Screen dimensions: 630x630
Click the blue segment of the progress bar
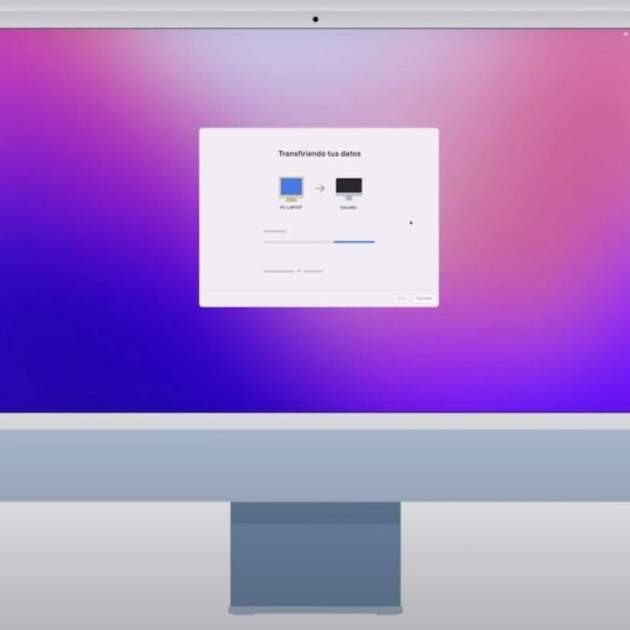coord(354,241)
